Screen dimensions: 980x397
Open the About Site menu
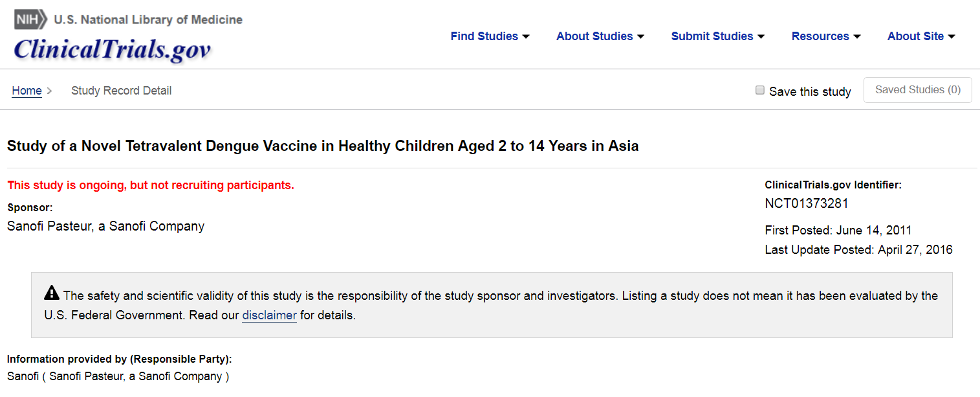920,36
